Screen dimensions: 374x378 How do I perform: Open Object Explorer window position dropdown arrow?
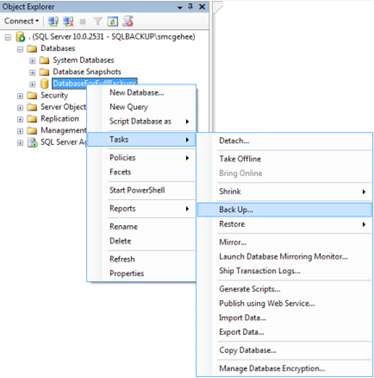click(180, 7)
